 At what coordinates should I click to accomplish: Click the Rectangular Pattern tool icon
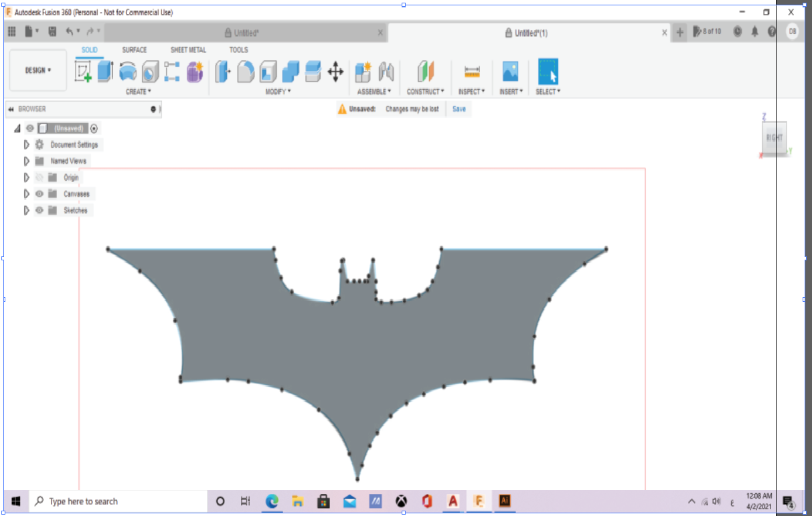pyautogui.click(x=172, y=72)
